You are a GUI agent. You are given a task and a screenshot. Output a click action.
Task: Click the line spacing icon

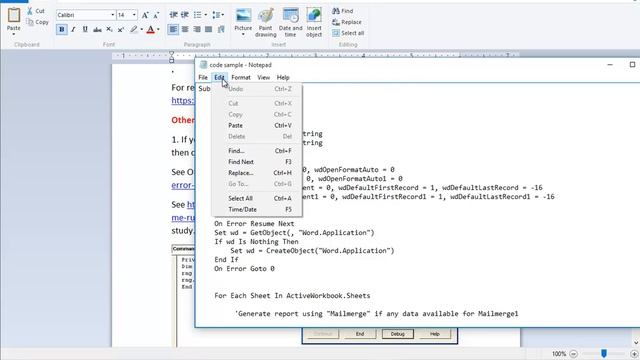[x=216, y=15]
